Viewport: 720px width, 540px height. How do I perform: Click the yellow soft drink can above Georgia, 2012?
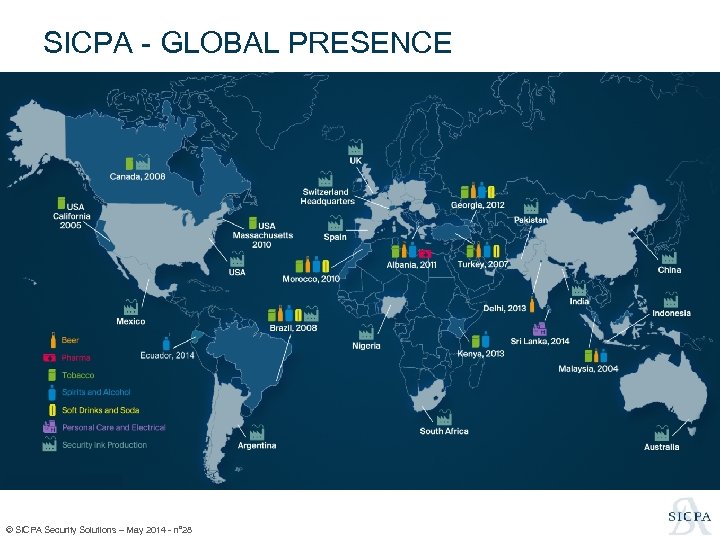(x=491, y=191)
